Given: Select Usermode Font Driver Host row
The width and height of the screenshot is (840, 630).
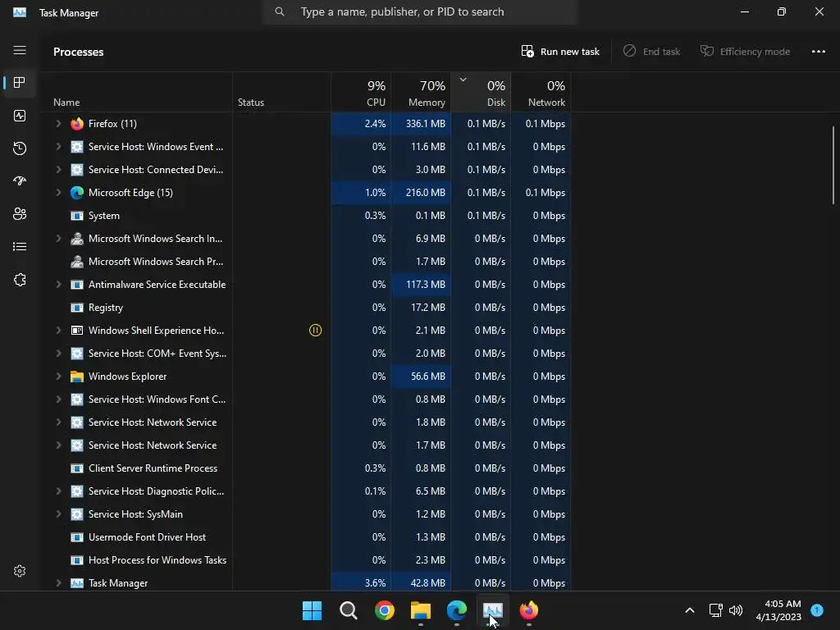Looking at the screenshot, I should 306,537.
